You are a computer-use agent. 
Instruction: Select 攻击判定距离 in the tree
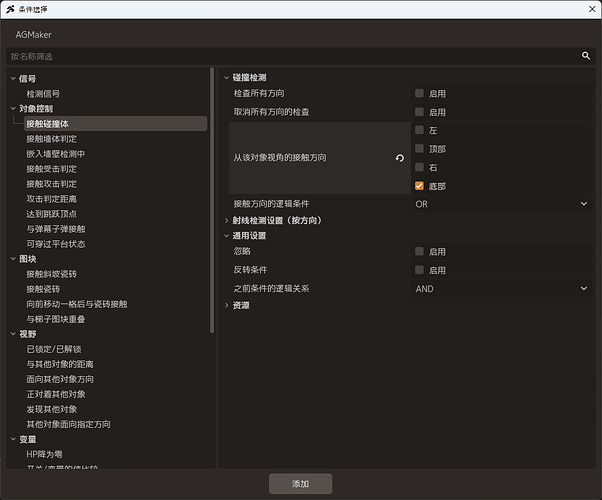click(51, 199)
